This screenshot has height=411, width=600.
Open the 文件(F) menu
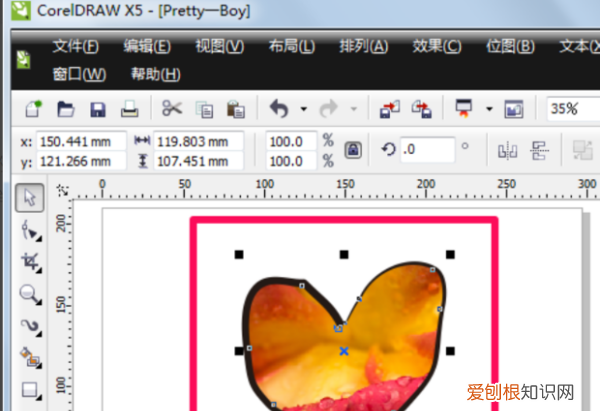tap(76, 46)
